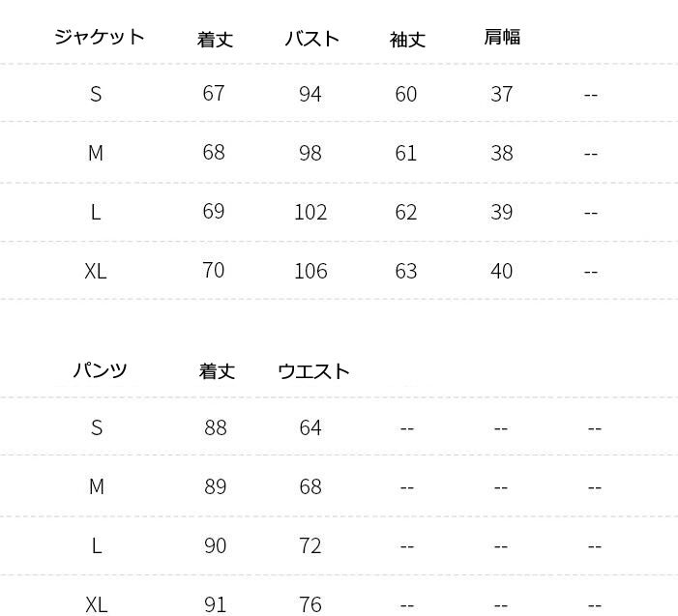
Task: Select jacket M length value 68
Action: [214, 152]
